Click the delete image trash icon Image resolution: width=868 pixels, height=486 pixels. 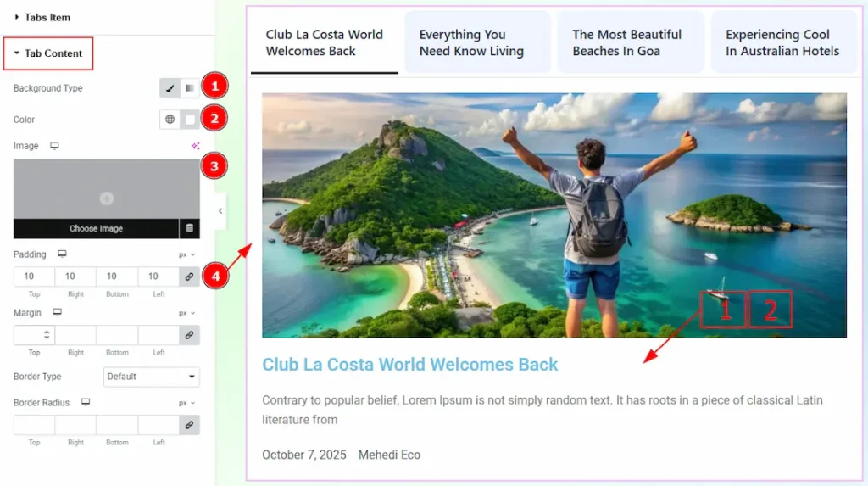pyautogui.click(x=189, y=228)
